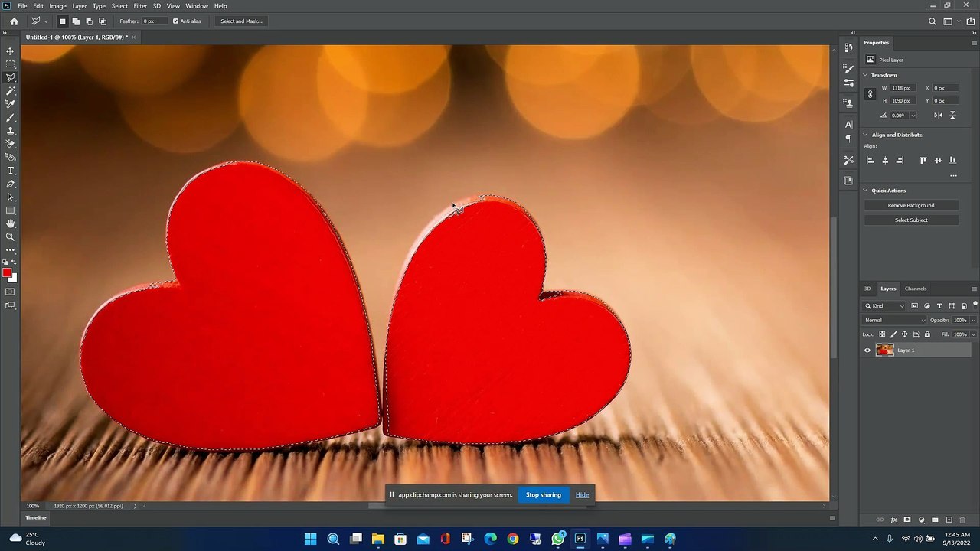
Task: Select the Rectangular Marquee tool
Action: (10, 64)
